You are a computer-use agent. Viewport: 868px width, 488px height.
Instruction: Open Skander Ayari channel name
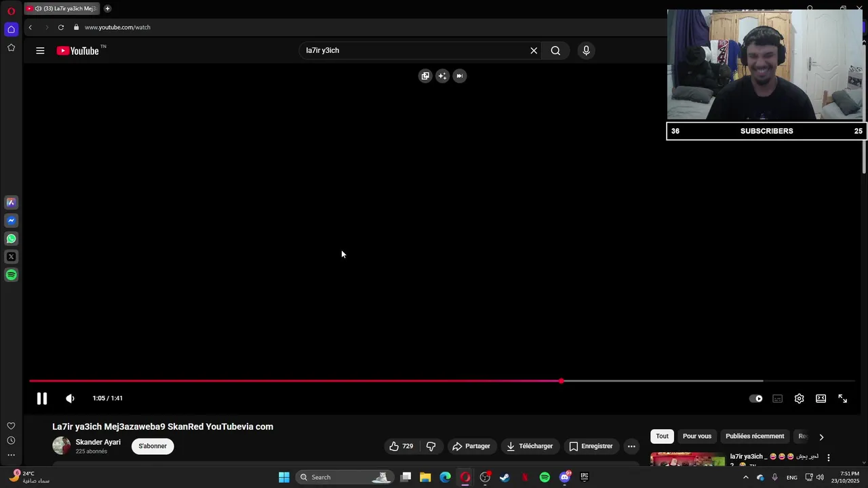[x=98, y=442]
